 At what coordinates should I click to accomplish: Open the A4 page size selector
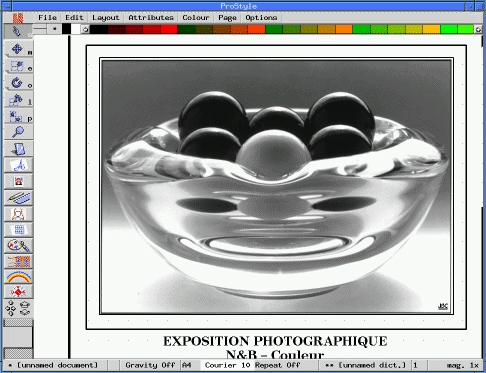pos(187,365)
